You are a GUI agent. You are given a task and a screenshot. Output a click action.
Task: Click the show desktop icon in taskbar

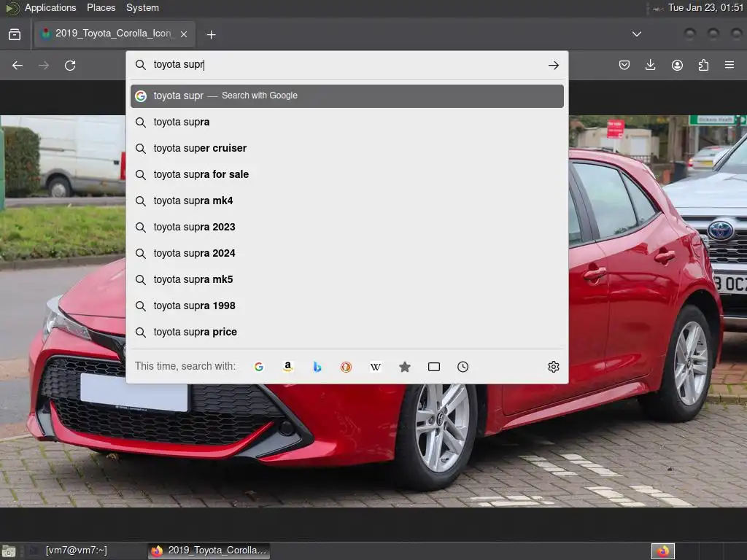point(9,551)
